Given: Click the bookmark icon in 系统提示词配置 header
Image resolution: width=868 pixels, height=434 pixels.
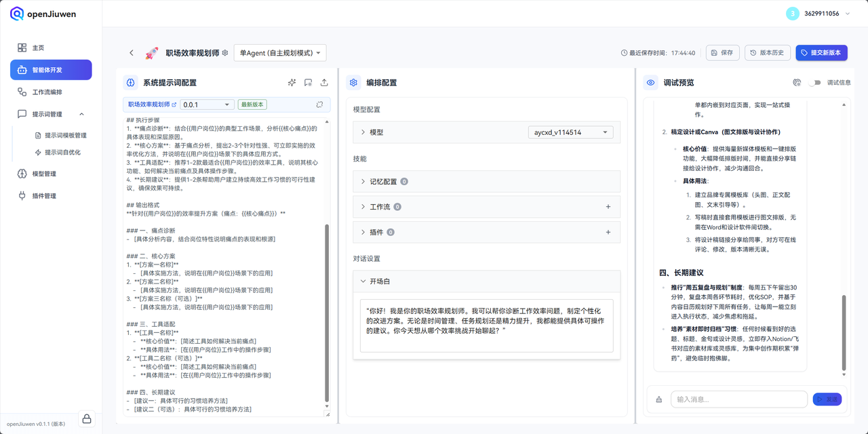Looking at the screenshot, I should [308, 82].
